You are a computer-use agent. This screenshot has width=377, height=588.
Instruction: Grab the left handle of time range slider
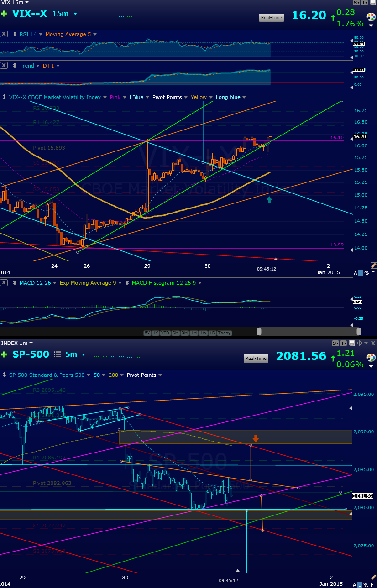tap(259, 332)
